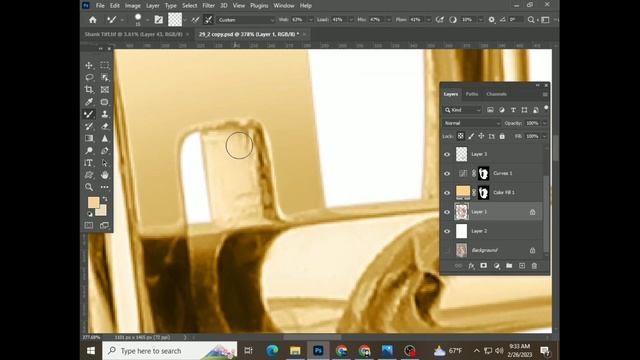Open the current brush load swatch dropdown
640x360 pixels.
[x=185, y=20]
